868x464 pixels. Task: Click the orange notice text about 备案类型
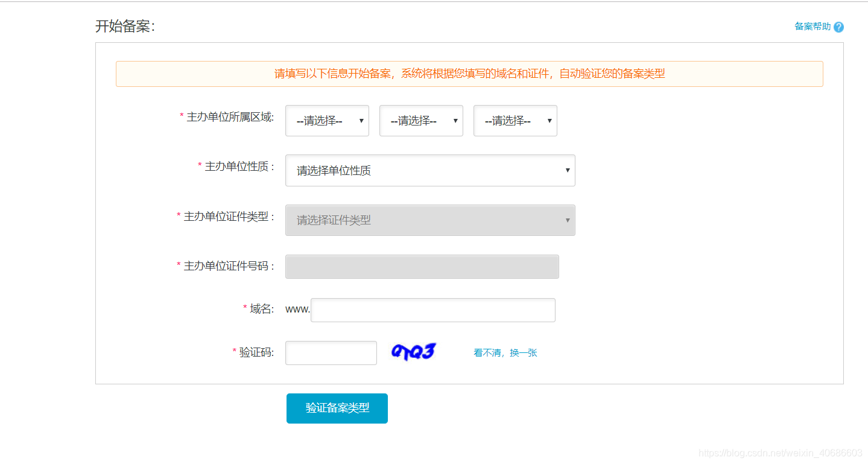[x=469, y=74]
